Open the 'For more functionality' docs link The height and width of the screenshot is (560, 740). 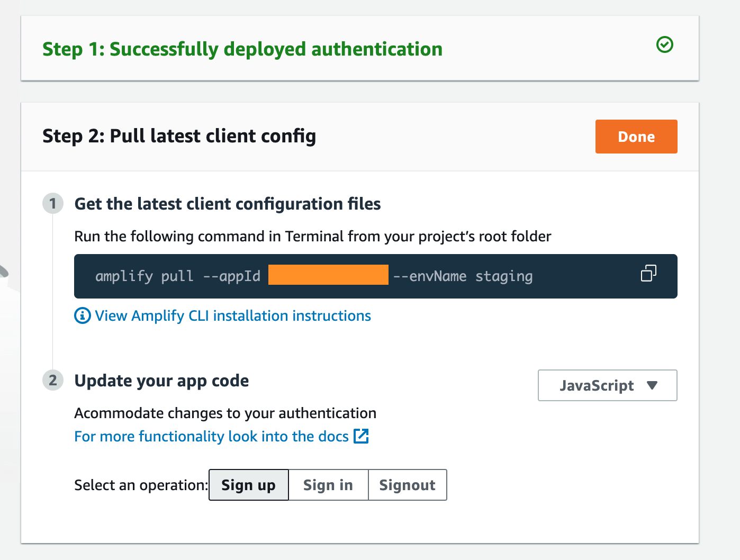211,436
